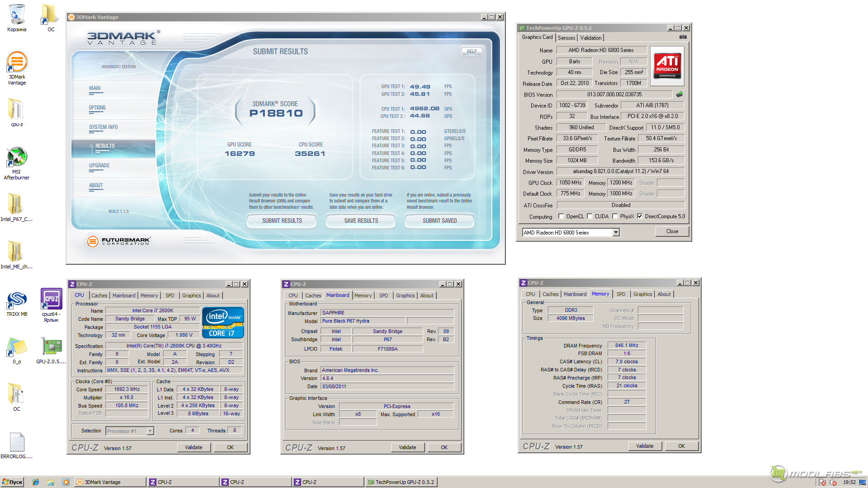Open Internet Explorer from quick launch

pyautogui.click(x=36, y=482)
